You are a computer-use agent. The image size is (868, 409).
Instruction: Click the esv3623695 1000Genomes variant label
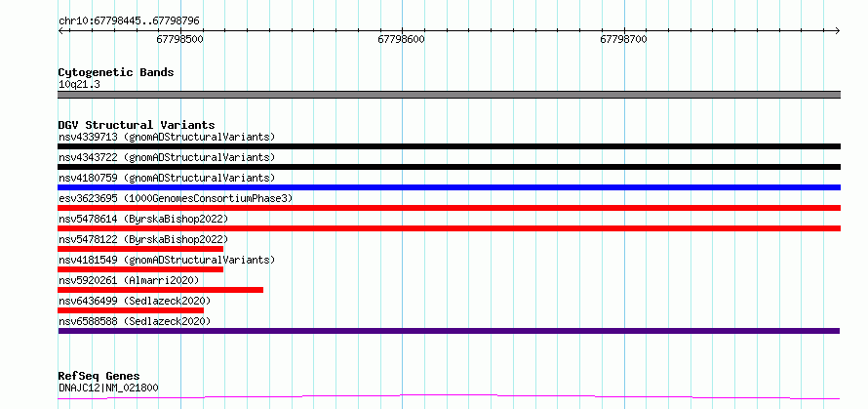pyautogui.click(x=176, y=198)
